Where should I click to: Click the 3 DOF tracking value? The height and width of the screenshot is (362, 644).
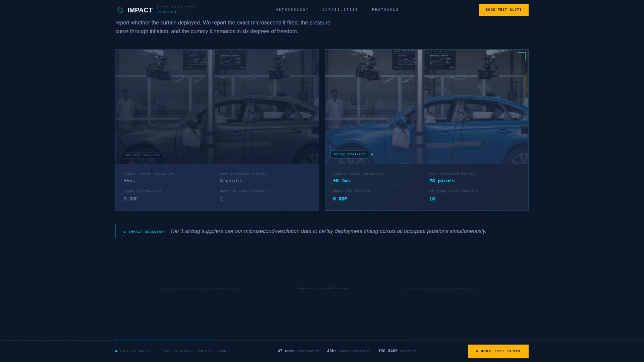131,199
